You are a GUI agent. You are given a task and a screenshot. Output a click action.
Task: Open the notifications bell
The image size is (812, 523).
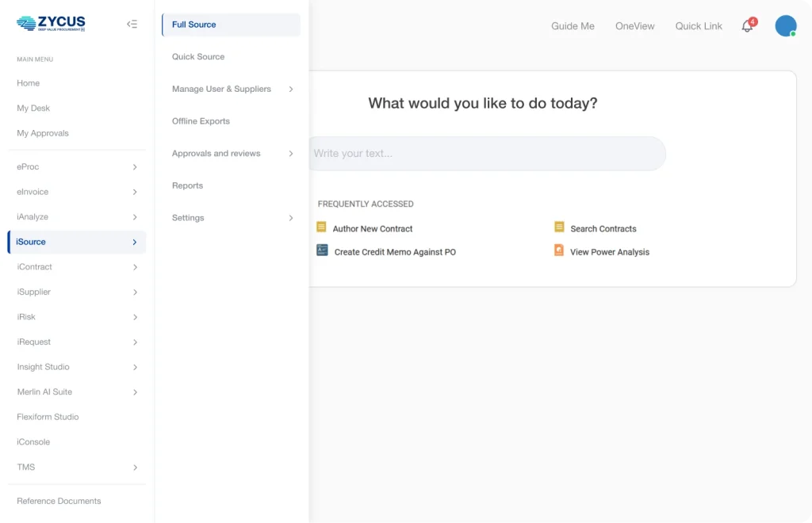tap(747, 26)
